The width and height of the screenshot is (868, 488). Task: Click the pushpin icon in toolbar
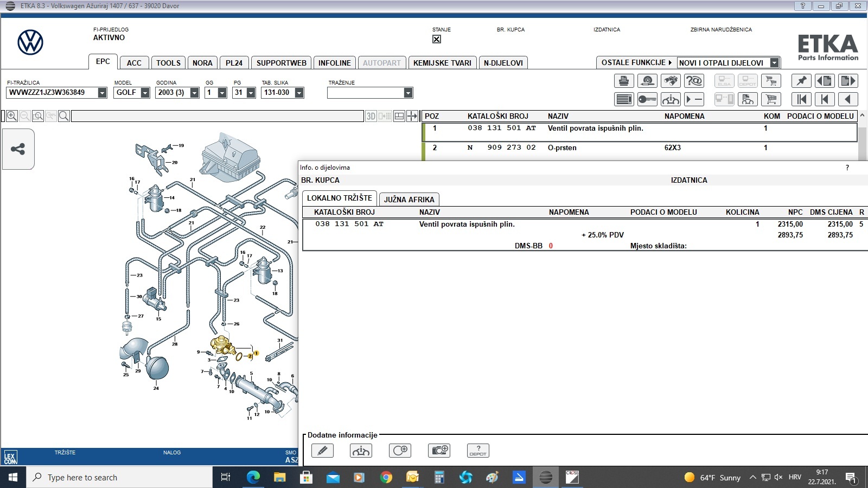point(801,81)
